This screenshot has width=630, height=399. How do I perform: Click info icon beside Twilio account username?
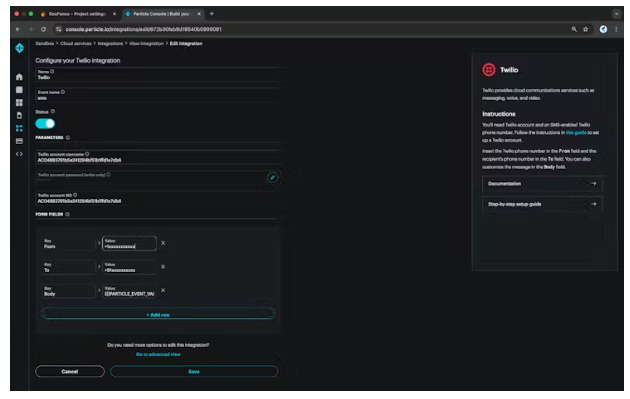pos(87,154)
